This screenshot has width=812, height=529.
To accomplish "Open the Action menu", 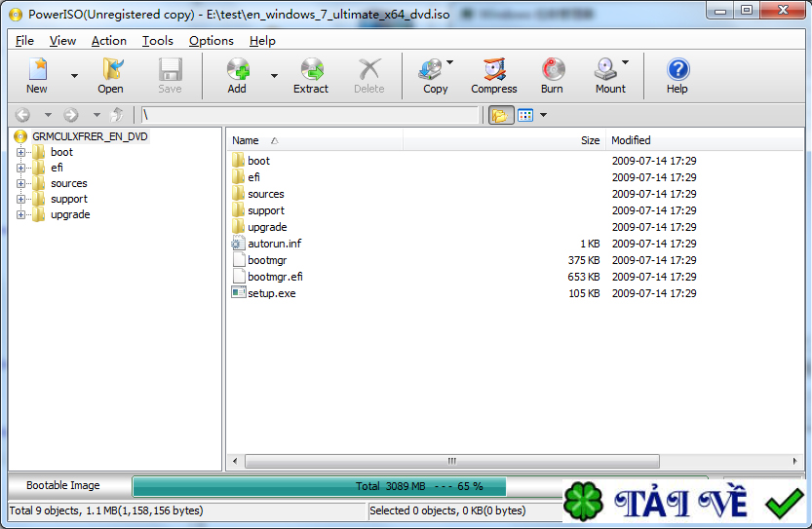I will [x=109, y=40].
